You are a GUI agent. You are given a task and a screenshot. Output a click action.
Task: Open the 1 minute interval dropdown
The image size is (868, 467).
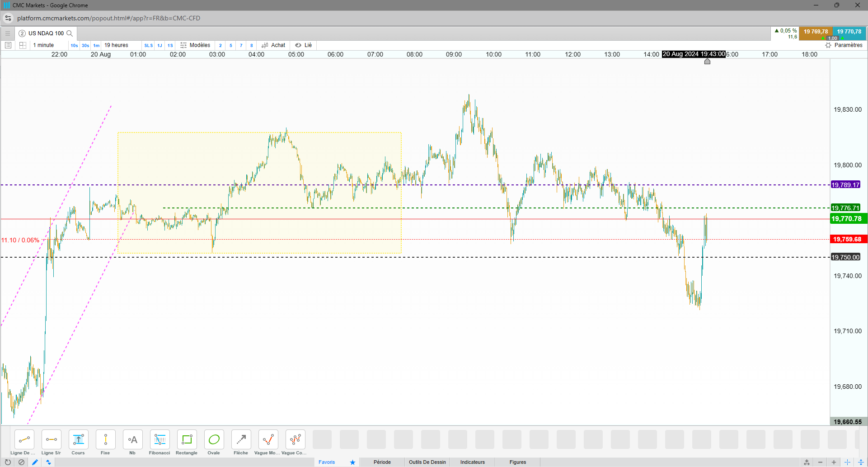[x=43, y=45]
